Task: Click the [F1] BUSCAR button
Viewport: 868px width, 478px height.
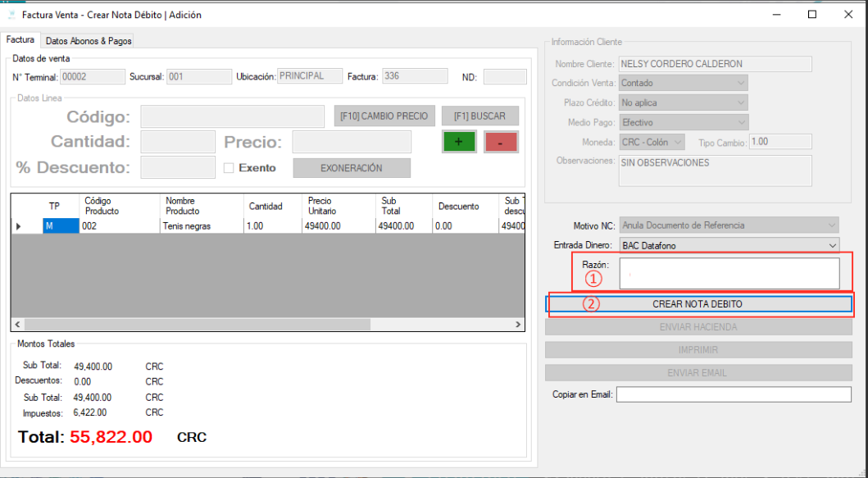Action: point(480,116)
